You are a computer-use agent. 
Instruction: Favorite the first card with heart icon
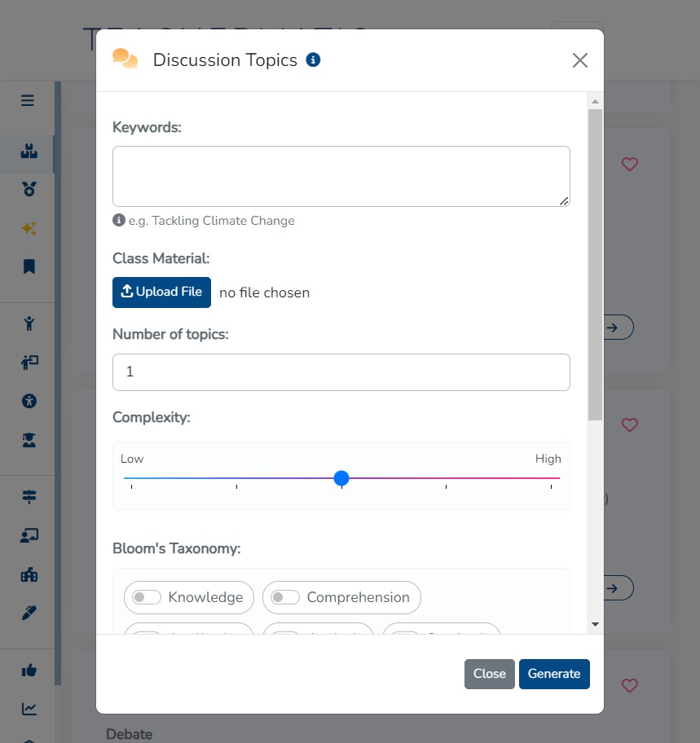pyautogui.click(x=629, y=164)
